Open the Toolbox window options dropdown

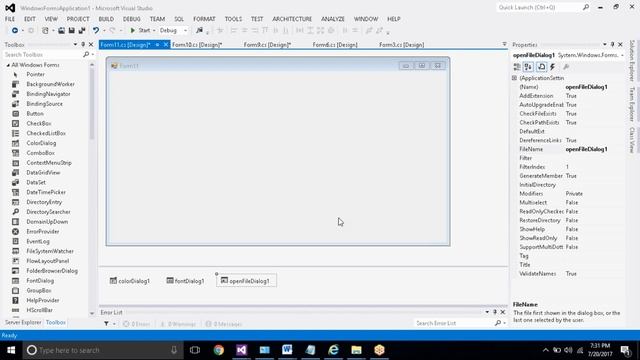click(75, 44)
